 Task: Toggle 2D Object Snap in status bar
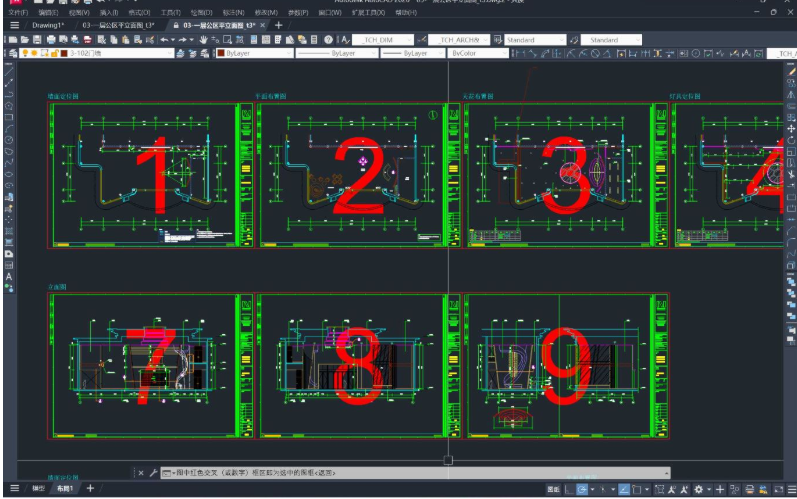[636, 489]
